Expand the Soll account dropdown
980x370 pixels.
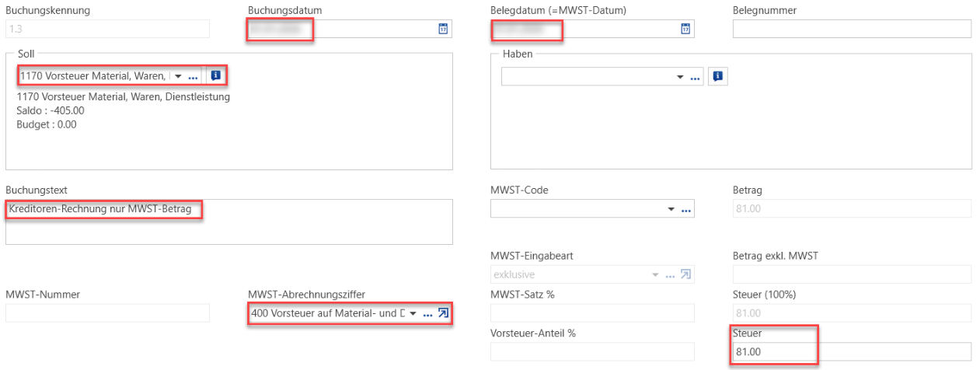coord(178,76)
